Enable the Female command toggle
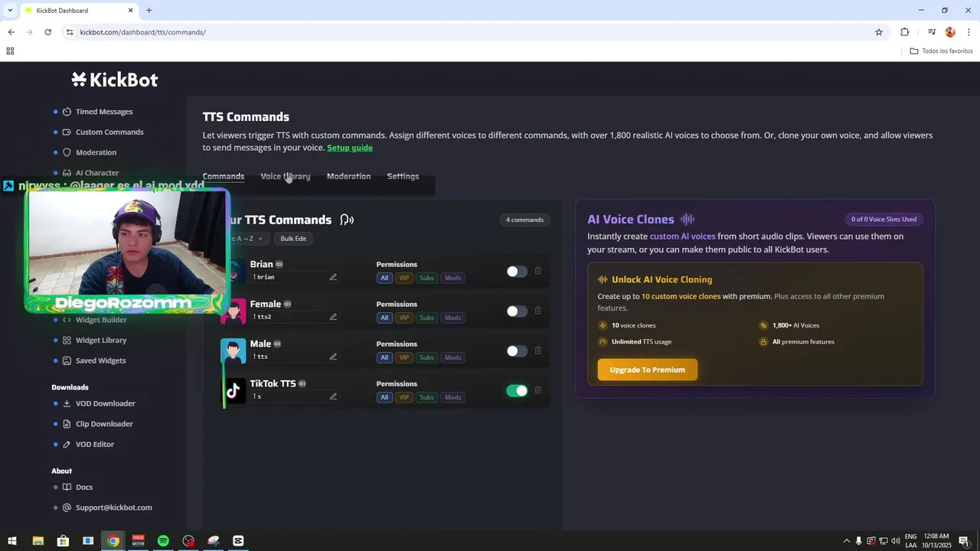980x551 pixels. pos(517,311)
